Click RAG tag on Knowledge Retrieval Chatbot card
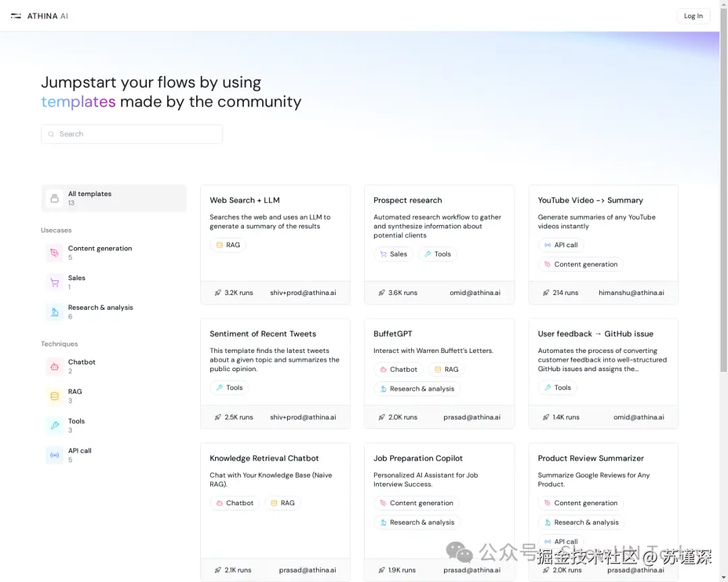The height and width of the screenshot is (582, 728). click(x=282, y=503)
